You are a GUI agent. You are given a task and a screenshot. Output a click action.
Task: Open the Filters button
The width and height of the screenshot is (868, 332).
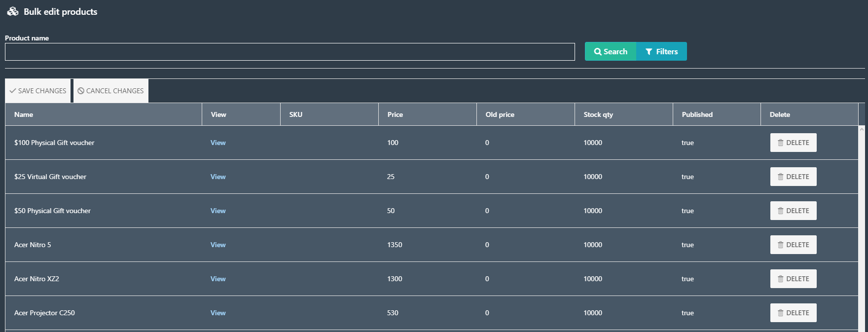[661, 51]
